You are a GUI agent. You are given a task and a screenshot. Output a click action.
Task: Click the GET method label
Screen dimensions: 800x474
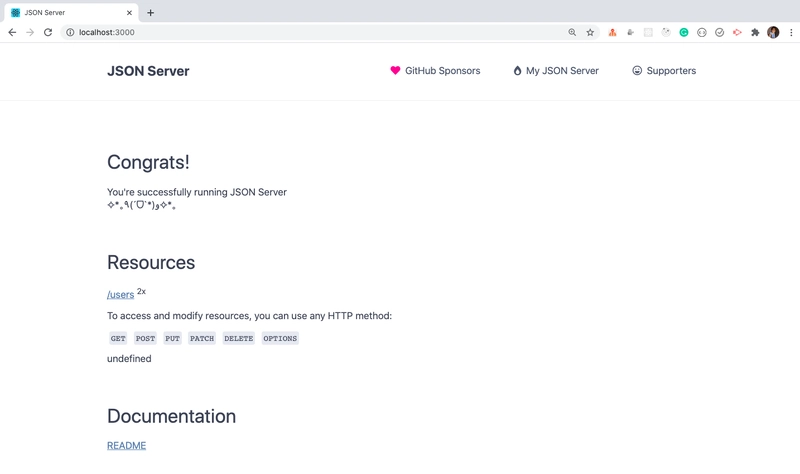tap(118, 338)
